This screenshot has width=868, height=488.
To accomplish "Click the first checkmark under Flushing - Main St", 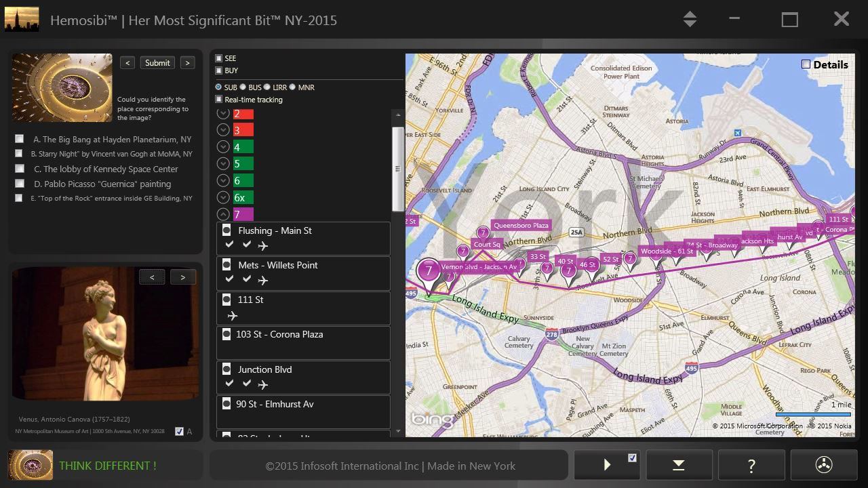I will (x=229, y=245).
